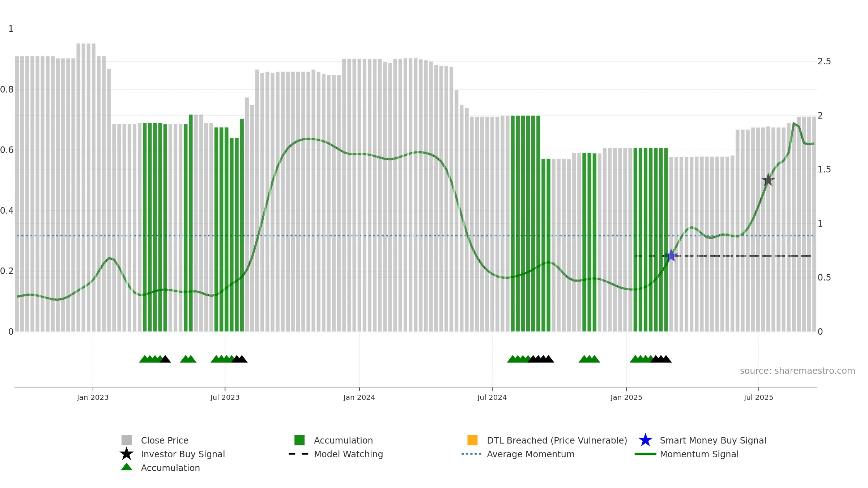Toggle the DTL Breached (Price Vulnerable) label
This screenshot has width=868, height=488.
(x=557, y=440)
